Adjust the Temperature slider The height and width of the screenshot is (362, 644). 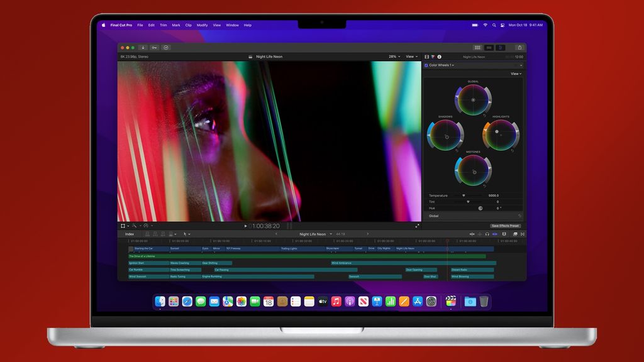[464, 195]
